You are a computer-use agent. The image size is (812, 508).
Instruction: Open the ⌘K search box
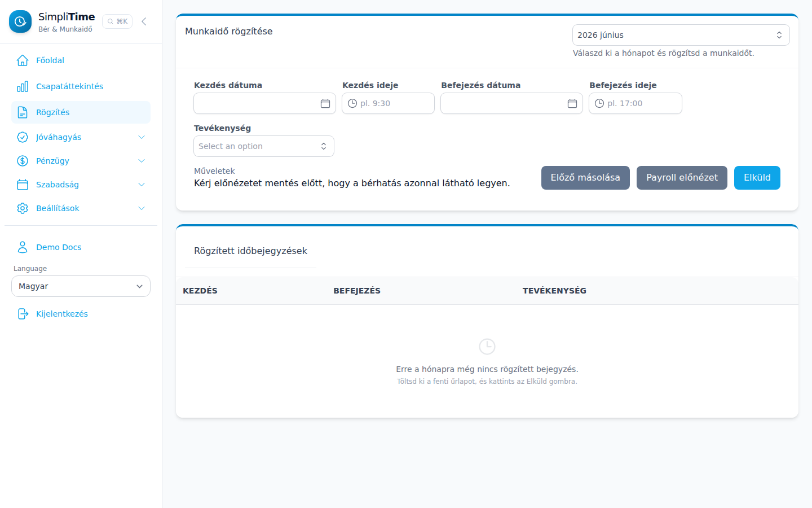(x=117, y=21)
